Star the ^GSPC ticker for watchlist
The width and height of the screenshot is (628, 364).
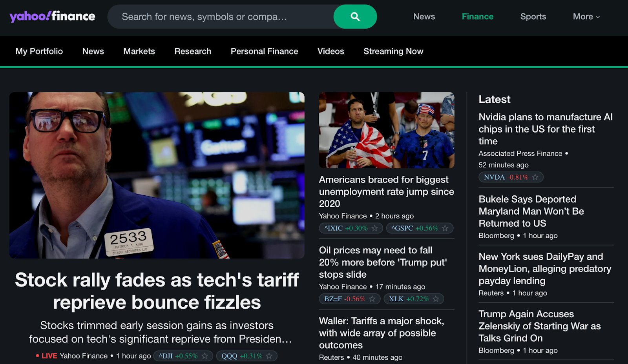coord(445,228)
